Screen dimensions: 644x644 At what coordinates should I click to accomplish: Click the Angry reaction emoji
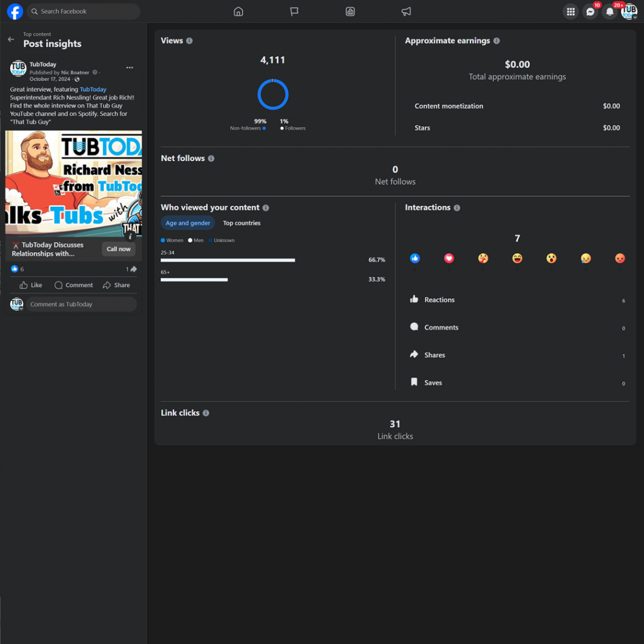click(619, 258)
